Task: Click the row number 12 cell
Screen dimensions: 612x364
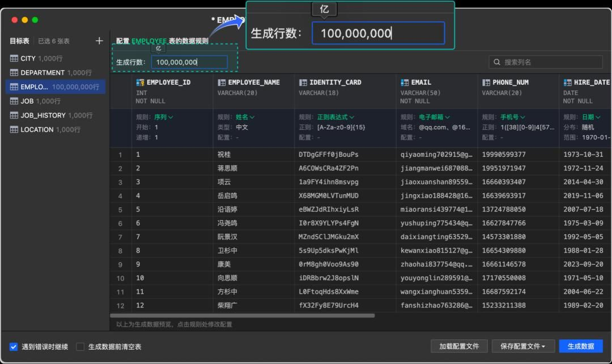Action: coord(120,306)
